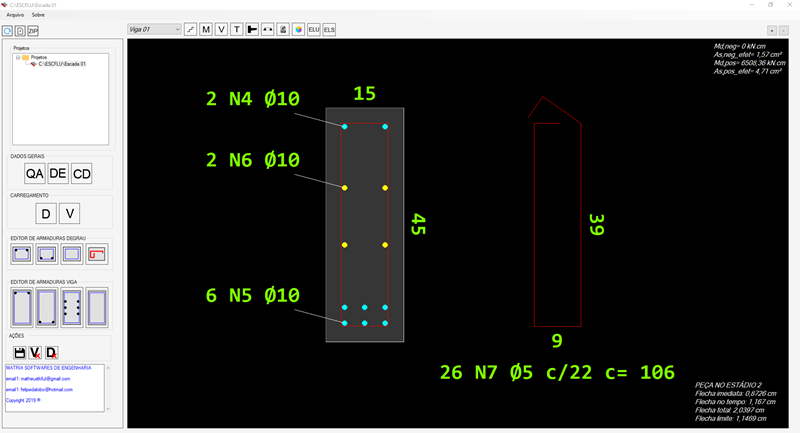
Task: Click the step plain section icon (Degrau)
Action: [71, 254]
